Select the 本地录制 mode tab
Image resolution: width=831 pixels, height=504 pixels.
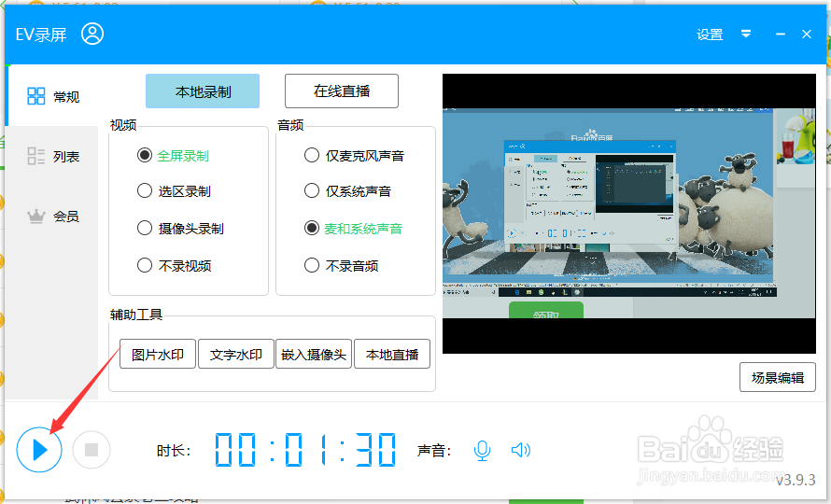[203, 91]
